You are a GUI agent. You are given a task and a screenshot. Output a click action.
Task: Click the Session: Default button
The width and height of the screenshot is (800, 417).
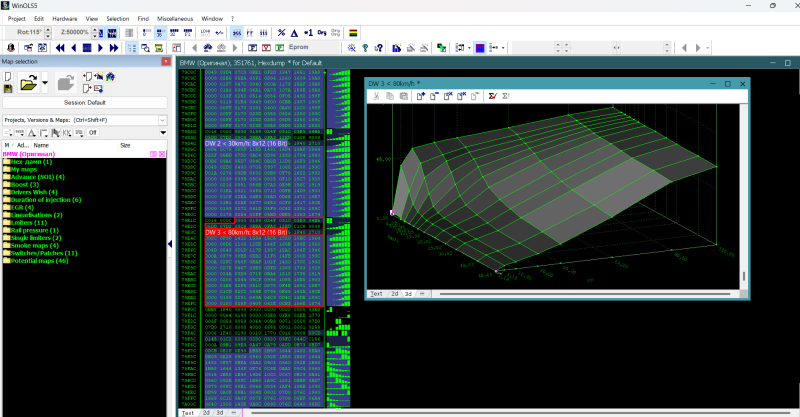click(84, 102)
